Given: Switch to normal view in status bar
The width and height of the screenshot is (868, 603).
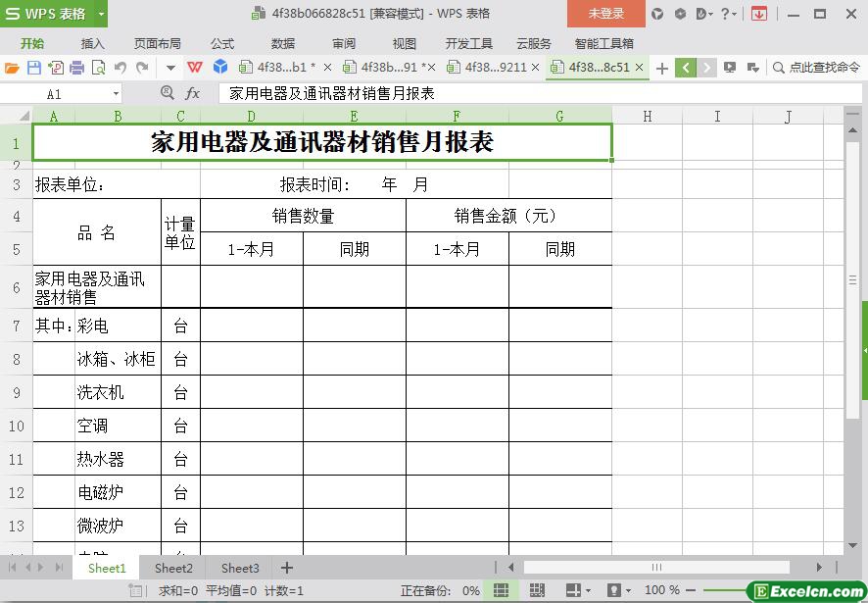Looking at the screenshot, I should [501, 590].
